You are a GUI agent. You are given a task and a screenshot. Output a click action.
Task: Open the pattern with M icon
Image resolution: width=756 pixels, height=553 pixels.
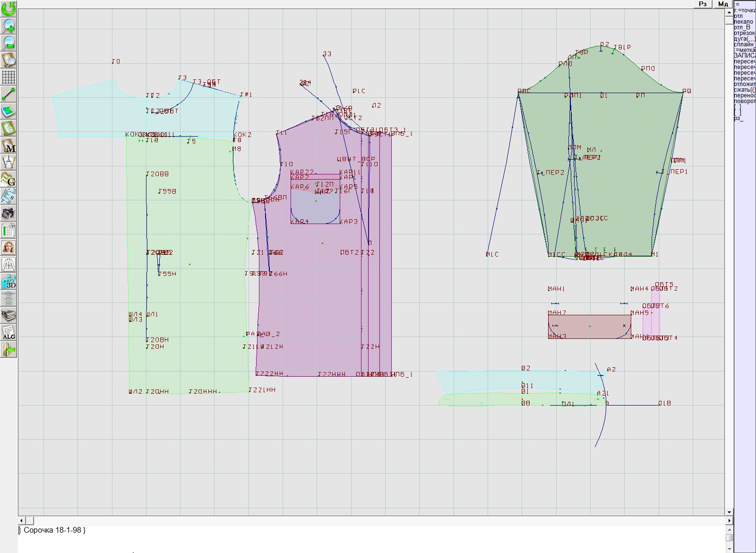[9, 146]
